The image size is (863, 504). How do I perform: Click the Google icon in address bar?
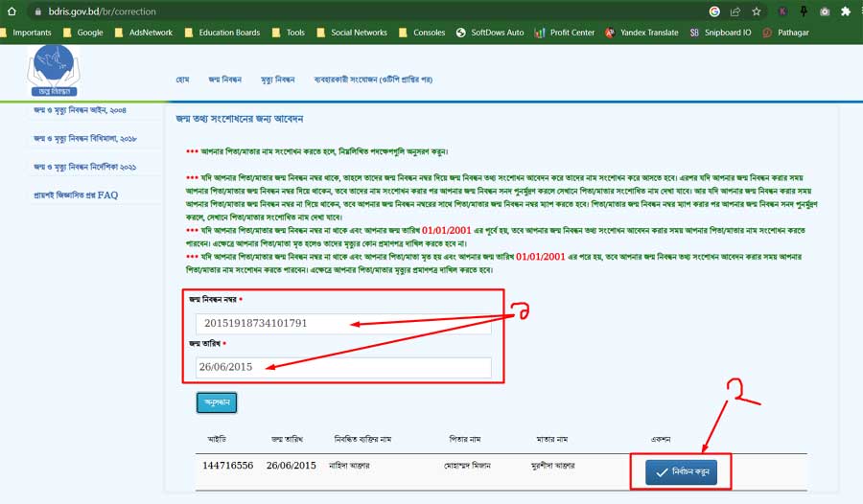[714, 11]
